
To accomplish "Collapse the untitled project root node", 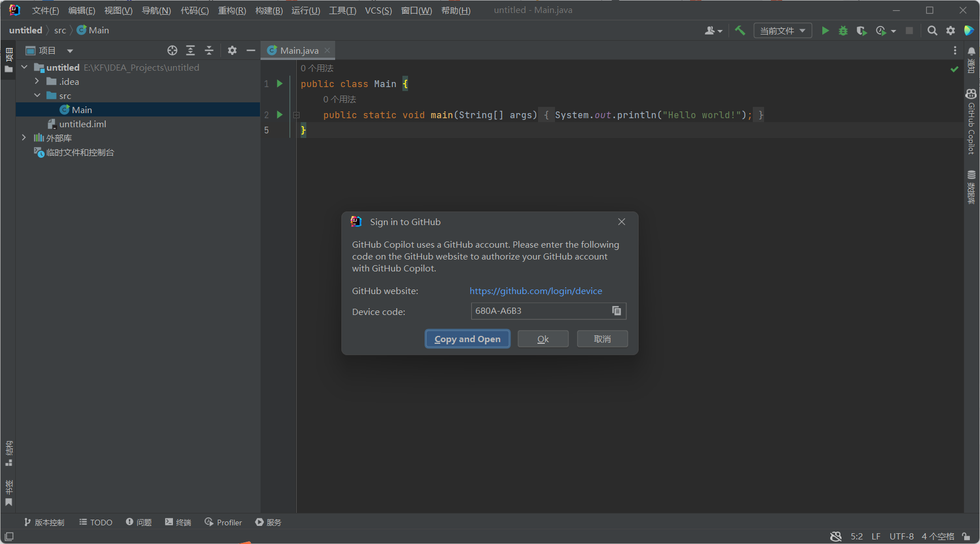I will (24, 67).
